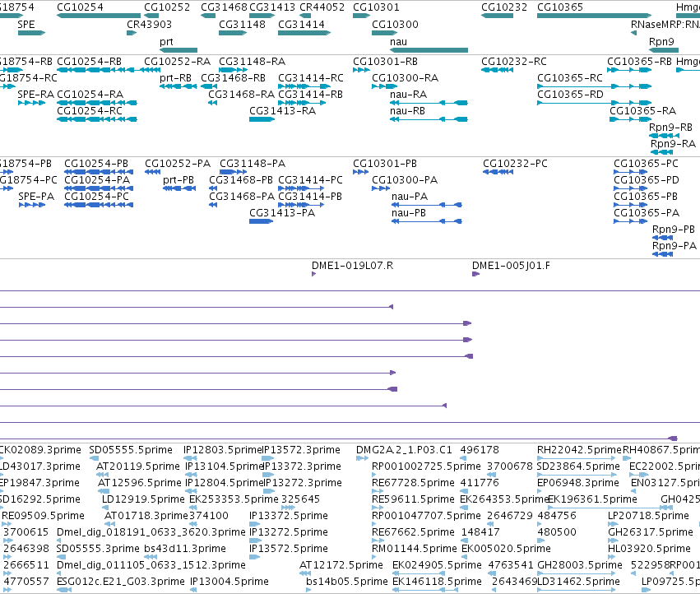The width and height of the screenshot is (700, 594).
Task: Open EST EK146118.5prime
Action: click(x=437, y=582)
